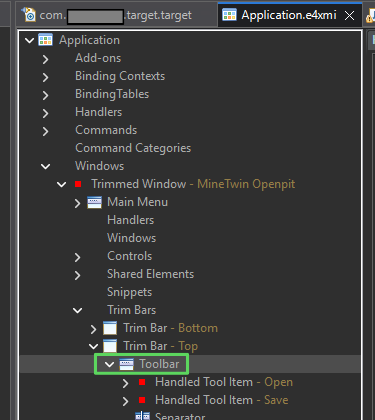This screenshot has height=420, width=375.
Task: Collapse the Trim Bar Top node
Action: [93, 346]
